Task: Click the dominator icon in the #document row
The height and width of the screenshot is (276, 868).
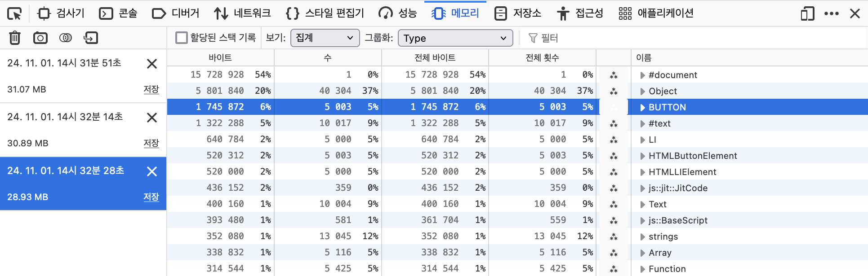Action: point(614,75)
